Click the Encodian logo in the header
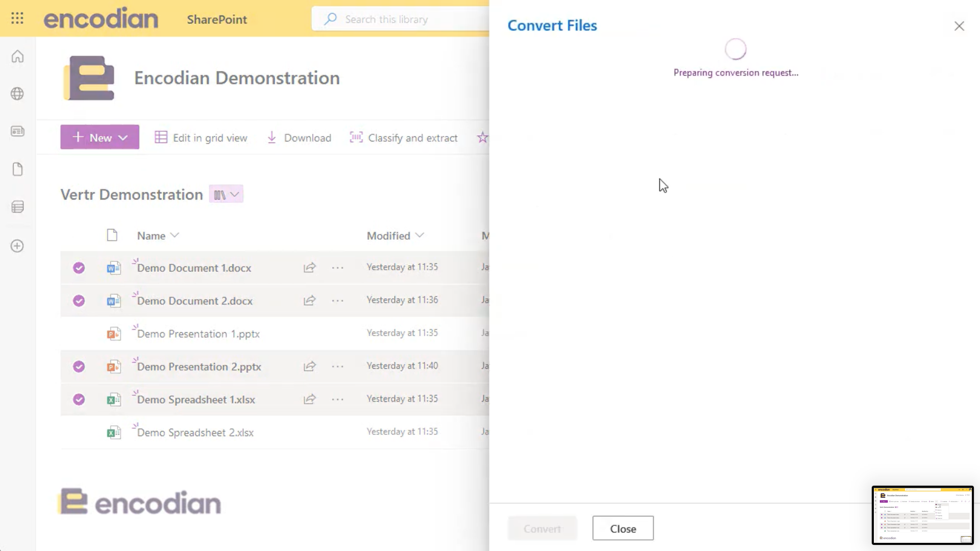The height and width of the screenshot is (551, 980). pyautogui.click(x=101, y=18)
